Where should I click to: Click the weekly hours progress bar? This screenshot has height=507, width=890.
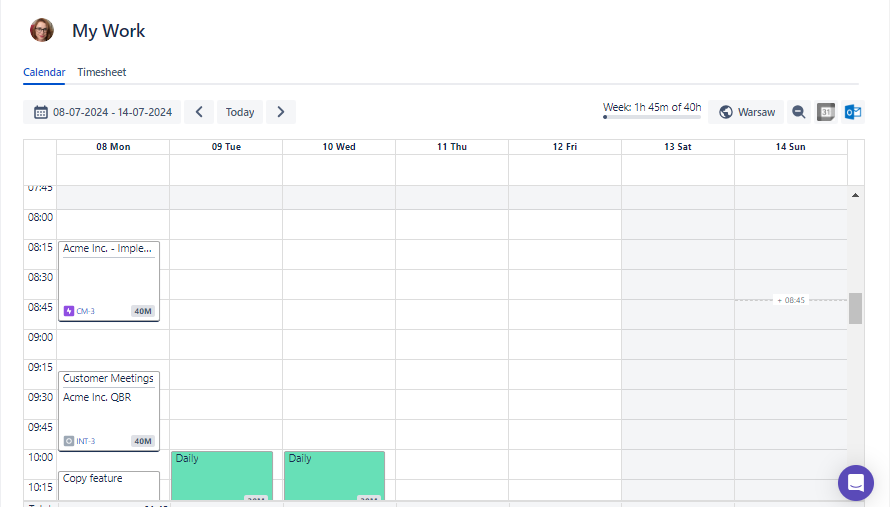tap(652, 117)
